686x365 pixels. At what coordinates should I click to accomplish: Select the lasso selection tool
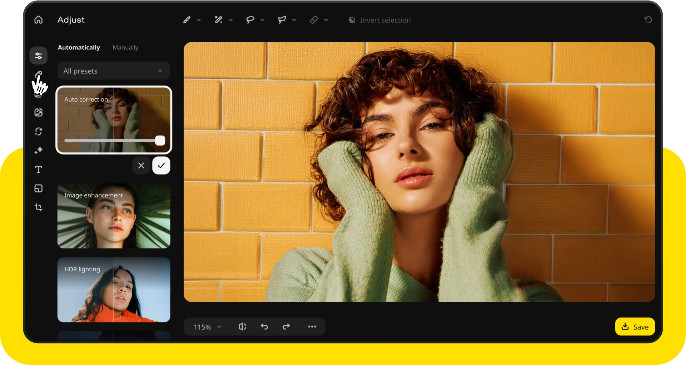point(250,20)
